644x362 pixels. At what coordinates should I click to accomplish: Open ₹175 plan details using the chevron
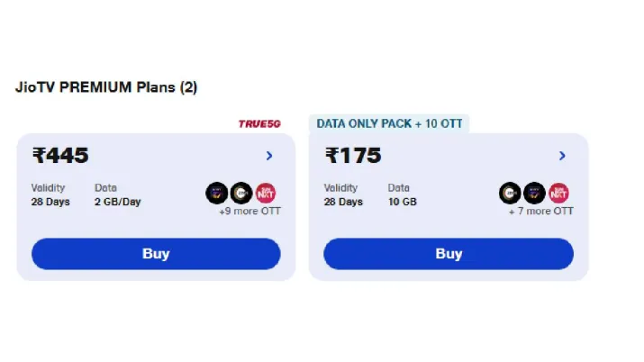pos(562,156)
